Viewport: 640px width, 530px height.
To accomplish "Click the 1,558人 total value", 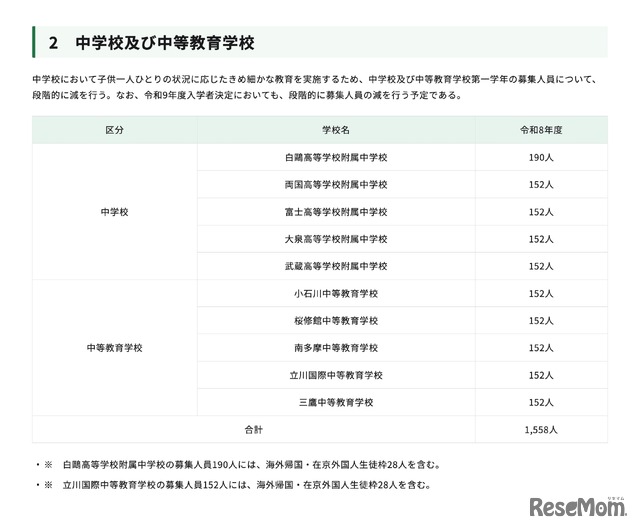I will click(541, 429).
